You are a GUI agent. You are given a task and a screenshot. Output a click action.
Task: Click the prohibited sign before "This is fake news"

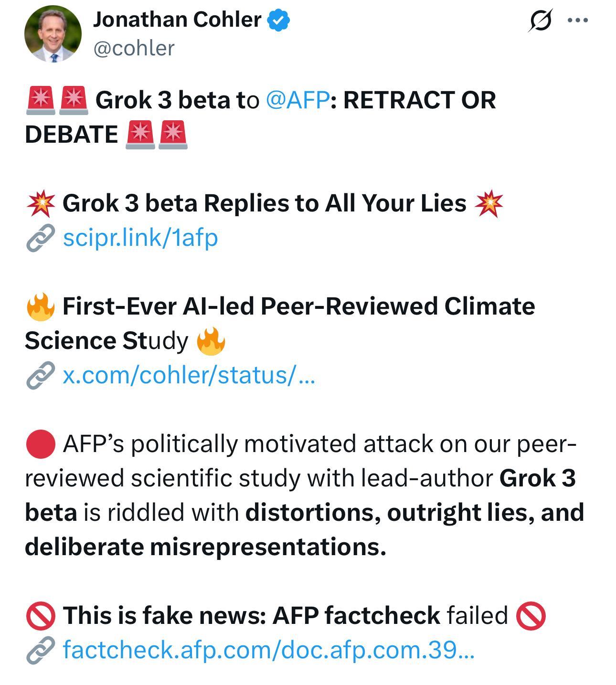coord(41,616)
